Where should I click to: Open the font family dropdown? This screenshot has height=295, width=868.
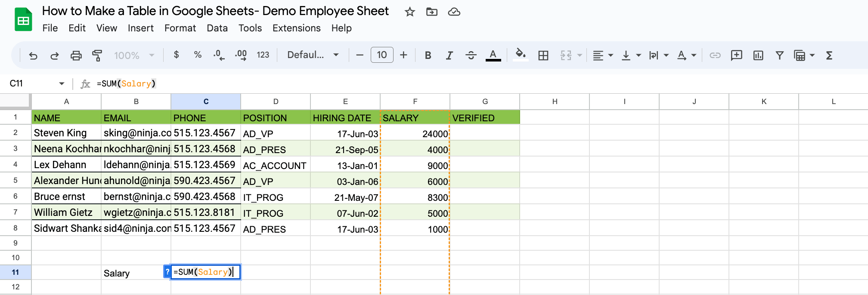(313, 55)
